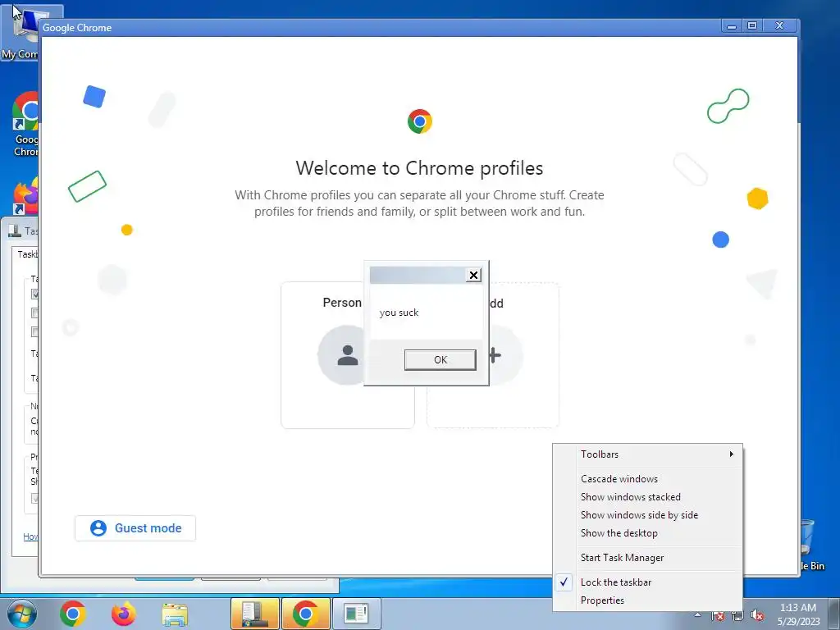
Task: Open the Google Chrome desktop shortcut
Action: pos(25,125)
